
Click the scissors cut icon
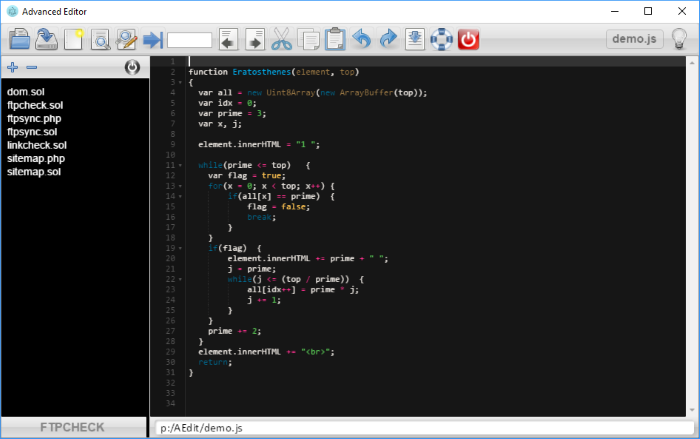(282, 40)
